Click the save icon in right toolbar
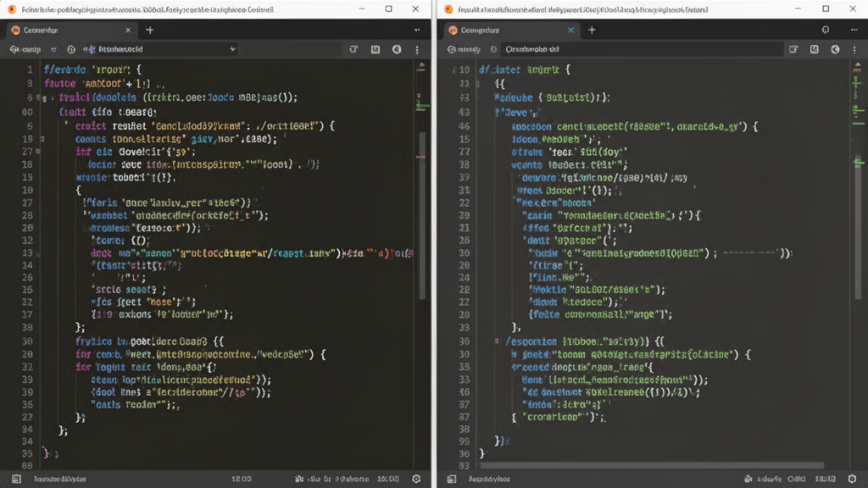This screenshot has width=868, height=488. (x=815, y=49)
